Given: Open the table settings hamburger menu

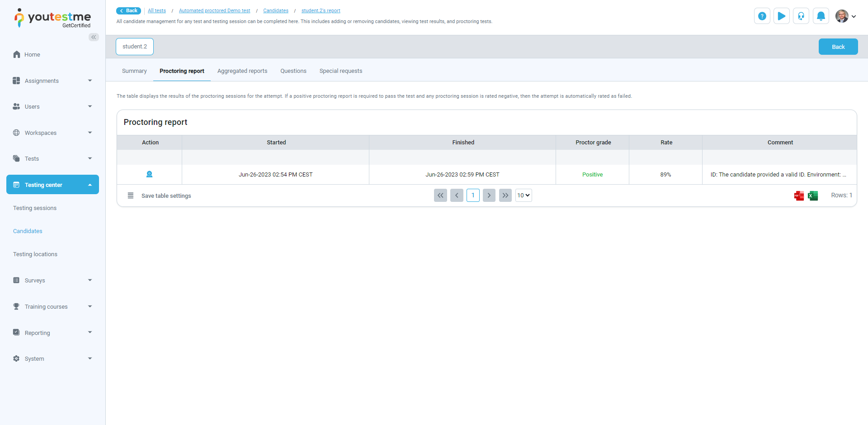Looking at the screenshot, I should [131, 196].
